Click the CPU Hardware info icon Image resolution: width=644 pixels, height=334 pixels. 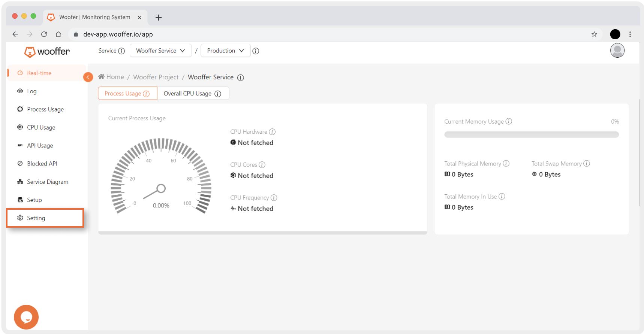pos(272,132)
